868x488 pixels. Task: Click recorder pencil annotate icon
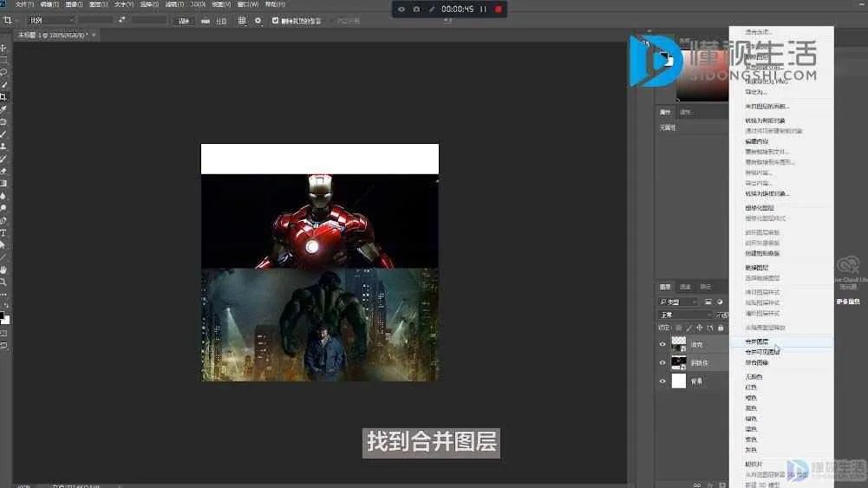[x=431, y=10]
